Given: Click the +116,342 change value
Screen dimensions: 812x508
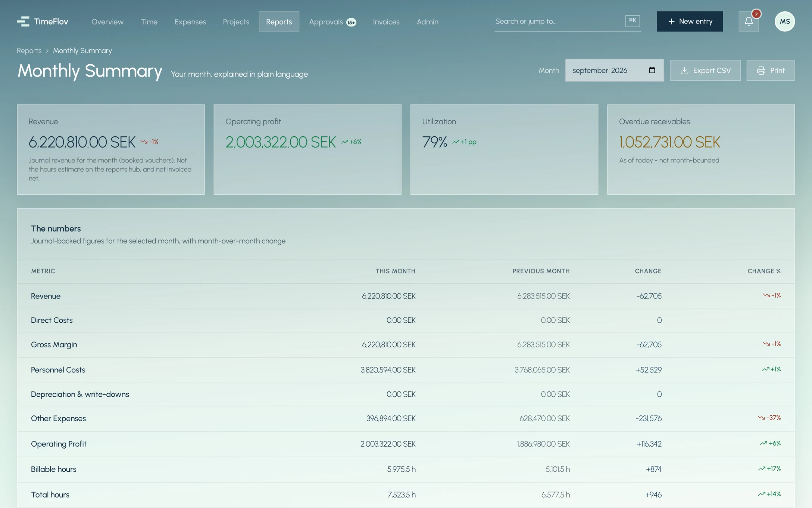Looking at the screenshot, I should (649, 444).
